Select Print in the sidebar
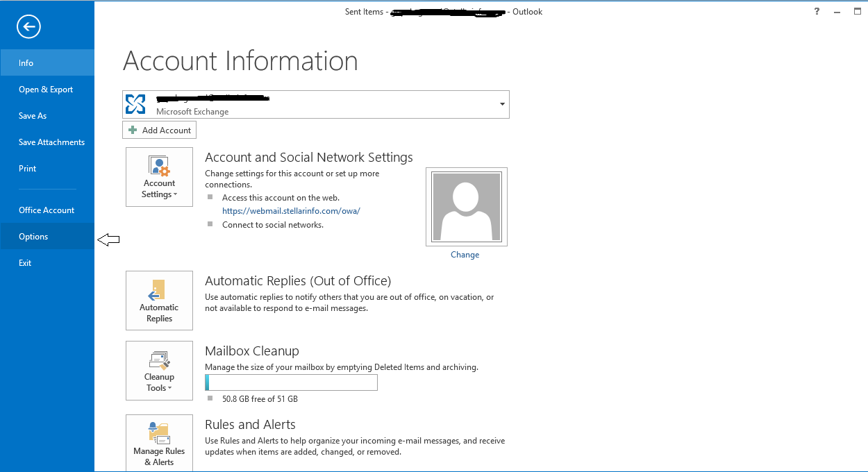The width and height of the screenshot is (868, 472). [47, 169]
